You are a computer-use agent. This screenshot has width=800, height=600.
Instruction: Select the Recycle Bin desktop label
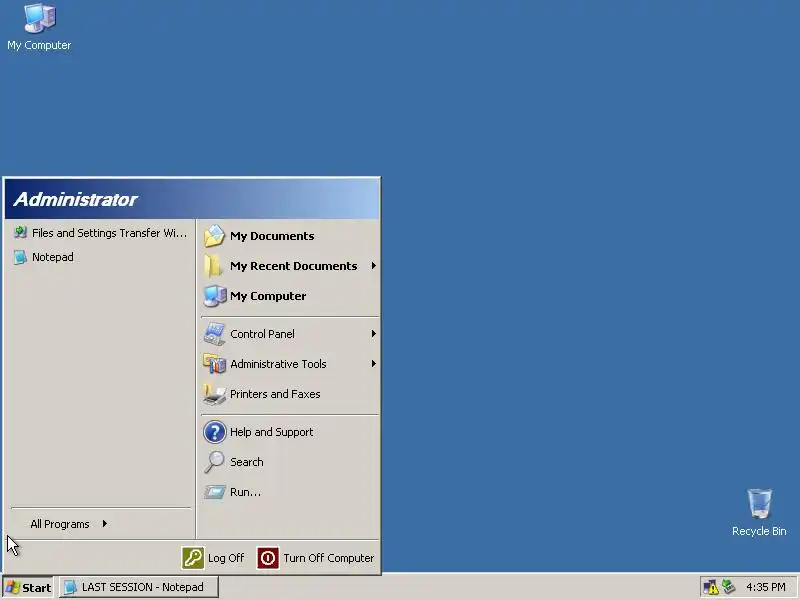point(759,531)
